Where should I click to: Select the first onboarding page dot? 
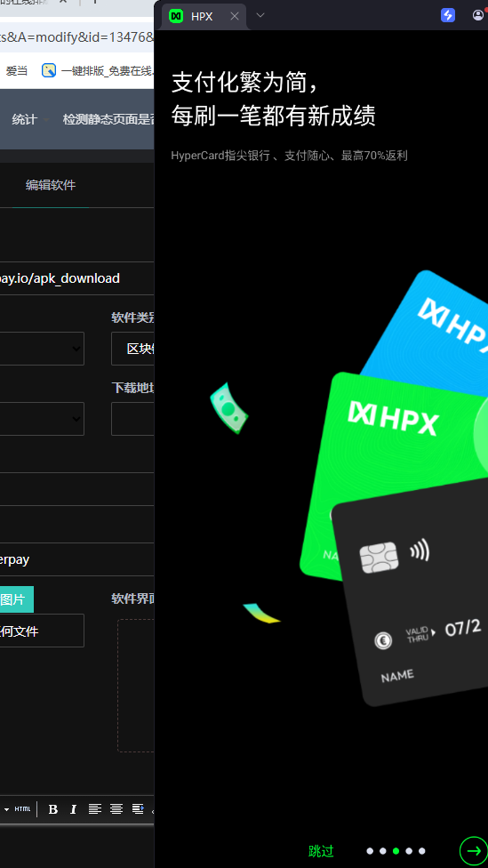[x=370, y=851]
